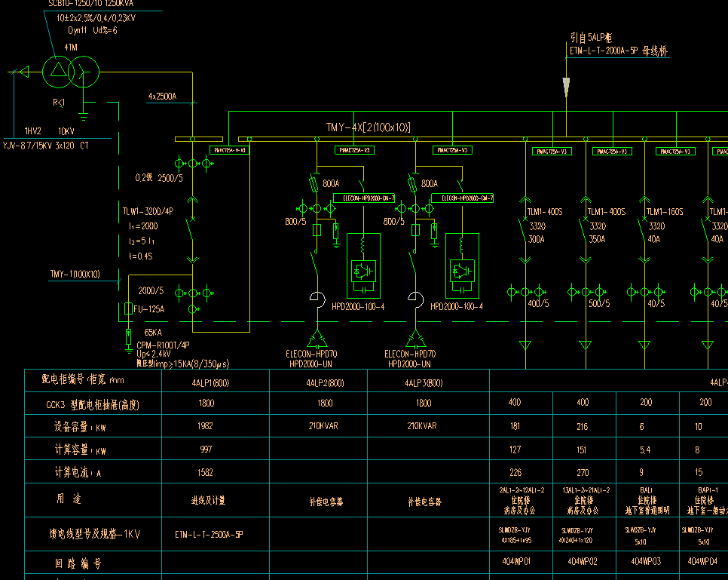Image resolution: width=728 pixels, height=580 pixels.
Task: Click the ETM-L-T-2500A-5P feeder cell in table
Action: coord(209,534)
